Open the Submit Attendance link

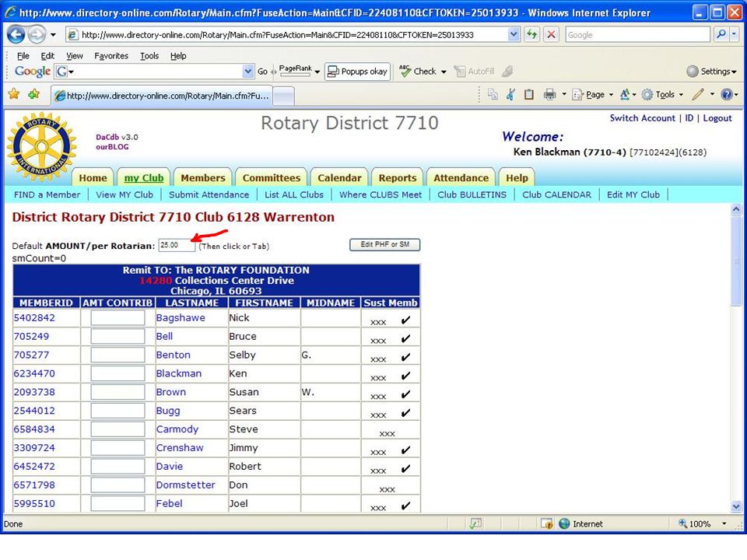(209, 194)
